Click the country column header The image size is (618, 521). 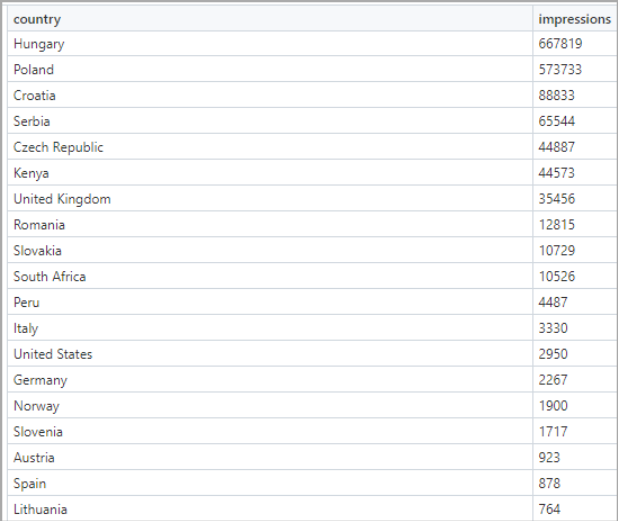pos(37,19)
